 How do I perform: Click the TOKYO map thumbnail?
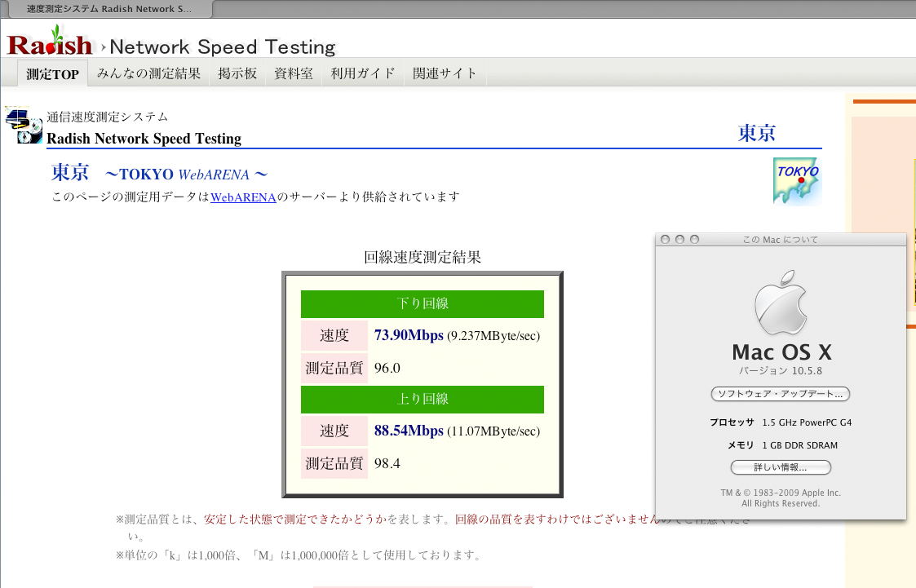798,181
